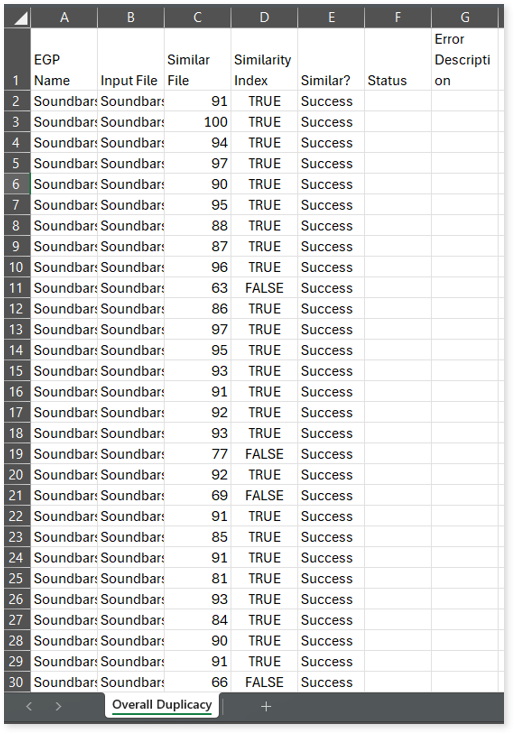Select column D header
Screen dimensions: 514x734
(264, 18)
